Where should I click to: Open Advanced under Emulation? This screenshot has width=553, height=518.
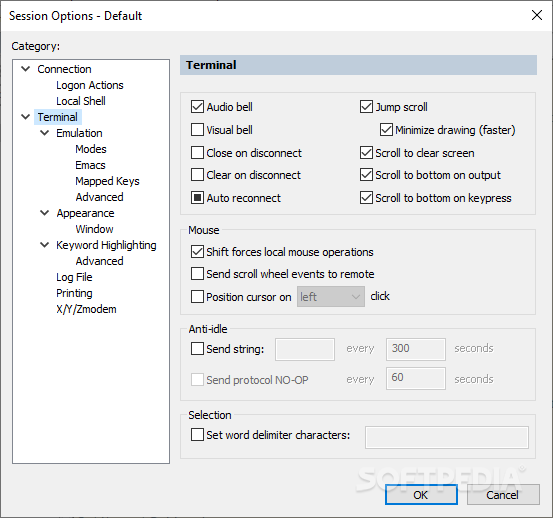99,197
